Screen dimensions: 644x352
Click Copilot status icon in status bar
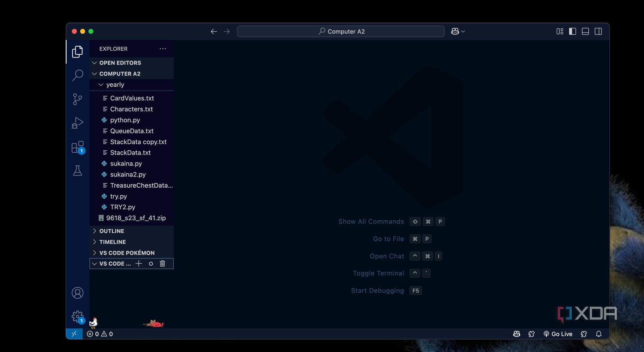point(516,334)
